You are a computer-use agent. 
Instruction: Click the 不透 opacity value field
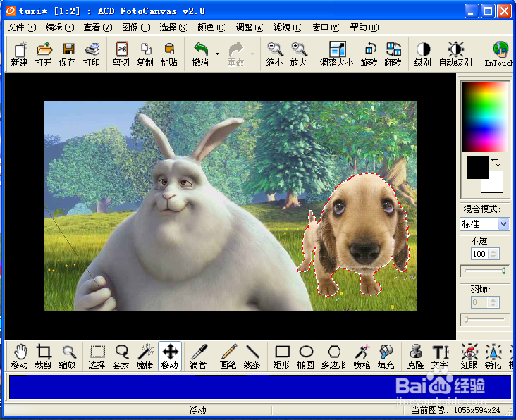click(480, 254)
